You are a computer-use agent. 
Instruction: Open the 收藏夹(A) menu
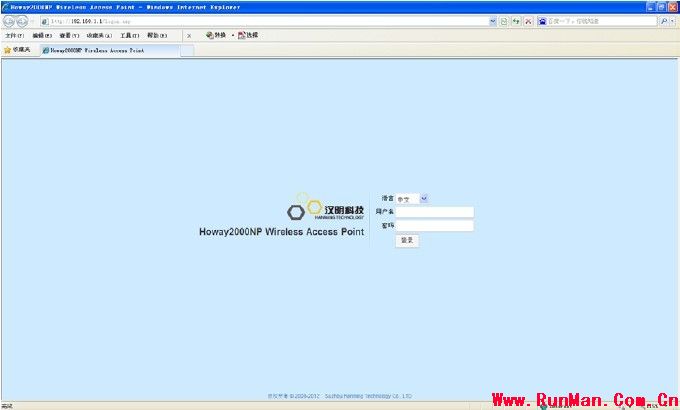(x=99, y=36)
